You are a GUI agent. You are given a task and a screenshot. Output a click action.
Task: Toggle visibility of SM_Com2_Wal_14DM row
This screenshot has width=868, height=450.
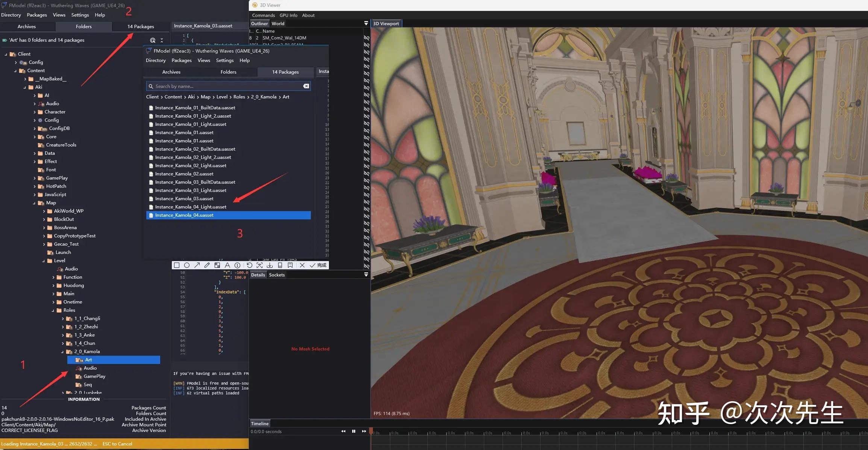367,38
